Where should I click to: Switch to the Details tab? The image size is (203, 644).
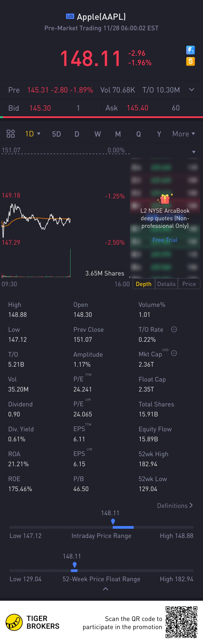pos(166,284)
